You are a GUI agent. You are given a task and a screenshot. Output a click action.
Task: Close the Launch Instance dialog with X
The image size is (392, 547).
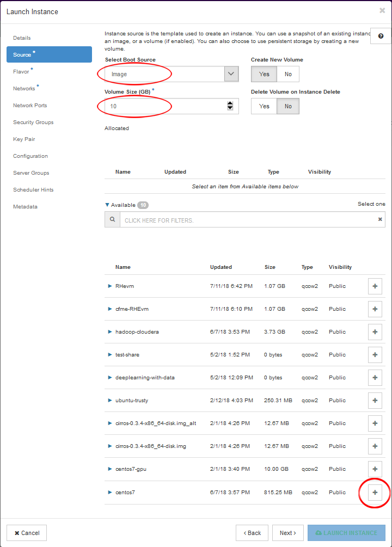point(382,10)
